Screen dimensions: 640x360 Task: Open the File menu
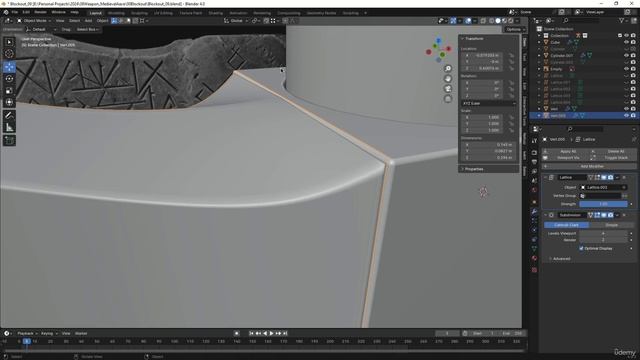[x=14, y=12]
